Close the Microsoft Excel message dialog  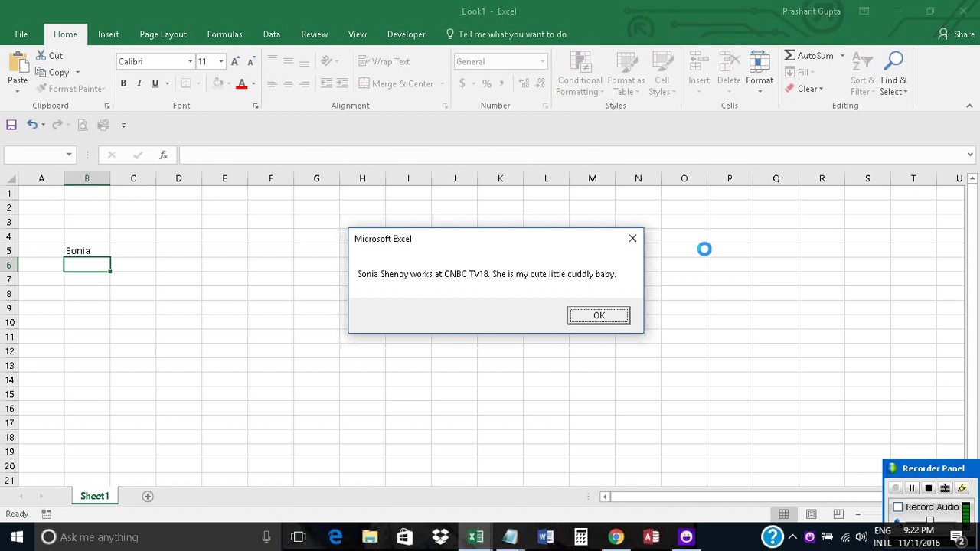[x=632, y=239]
